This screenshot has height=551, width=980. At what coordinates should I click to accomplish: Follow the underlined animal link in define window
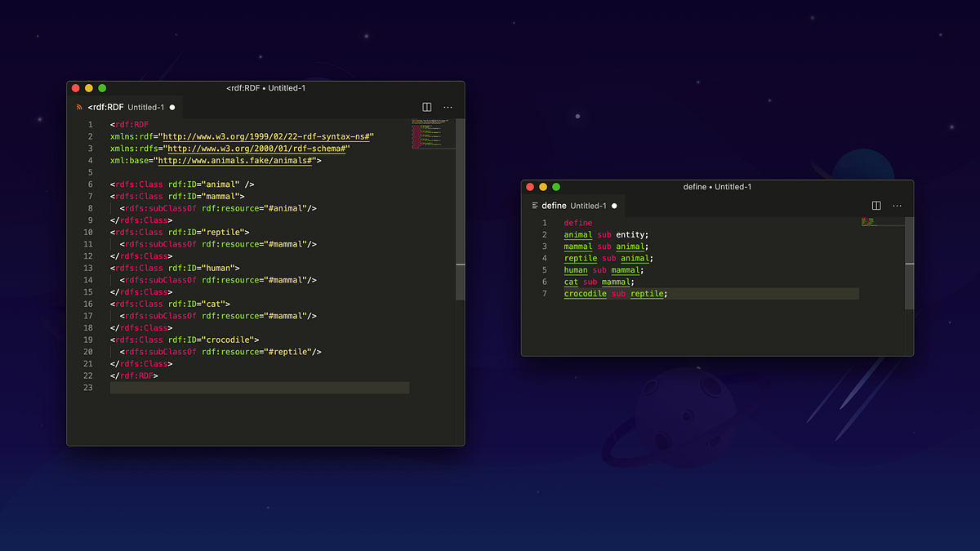pos(577,234)
